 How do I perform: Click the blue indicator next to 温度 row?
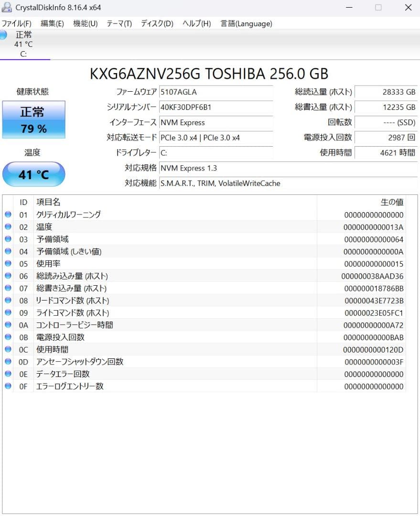tap(8, 226)
